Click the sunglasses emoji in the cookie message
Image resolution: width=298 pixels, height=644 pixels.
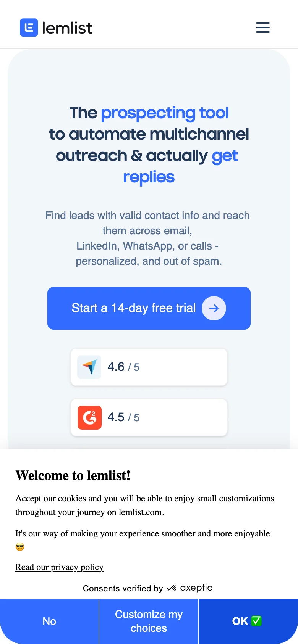tap(19, 547)
